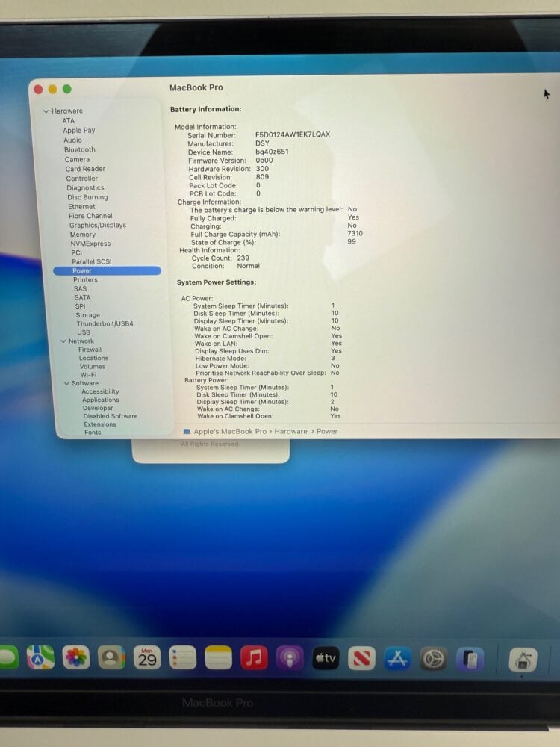Click Apple's MacBook Pro in path bar

click(229, 432)
